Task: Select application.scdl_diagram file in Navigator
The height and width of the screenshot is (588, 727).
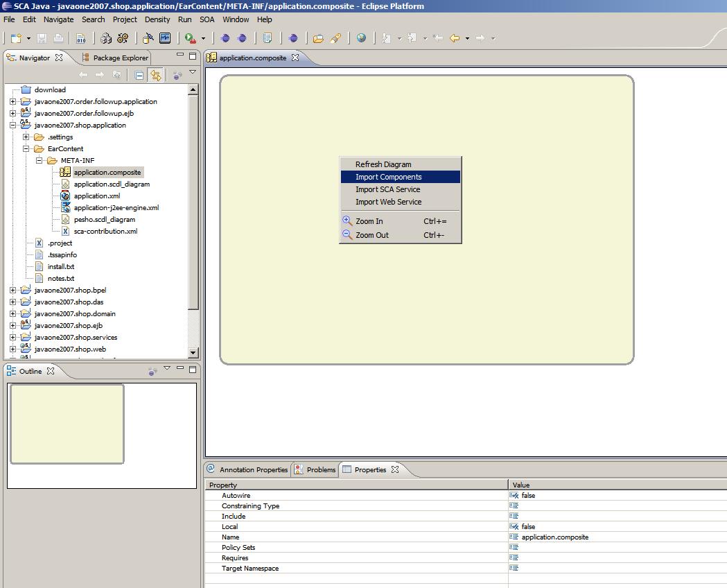Action: [x=112, y=184]
